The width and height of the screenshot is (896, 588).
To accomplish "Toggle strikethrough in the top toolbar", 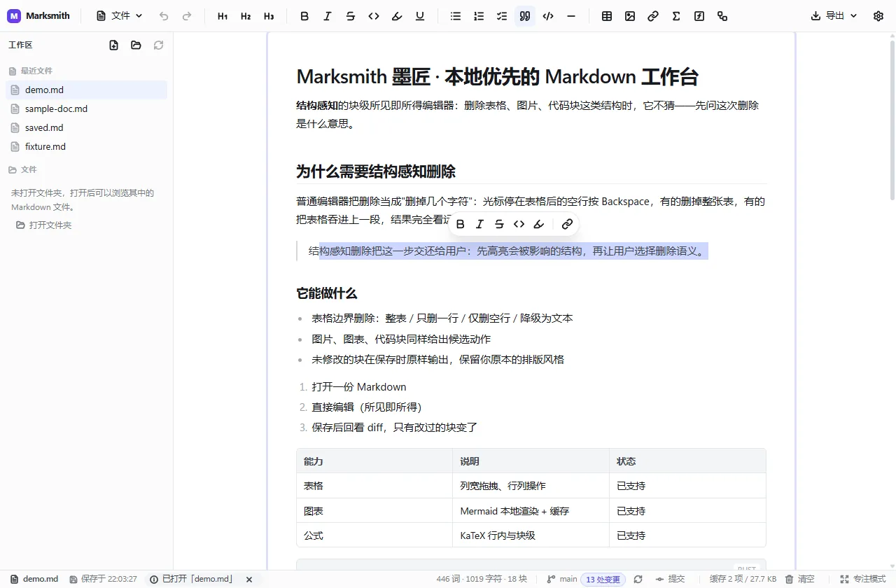I will pos(351,16).
